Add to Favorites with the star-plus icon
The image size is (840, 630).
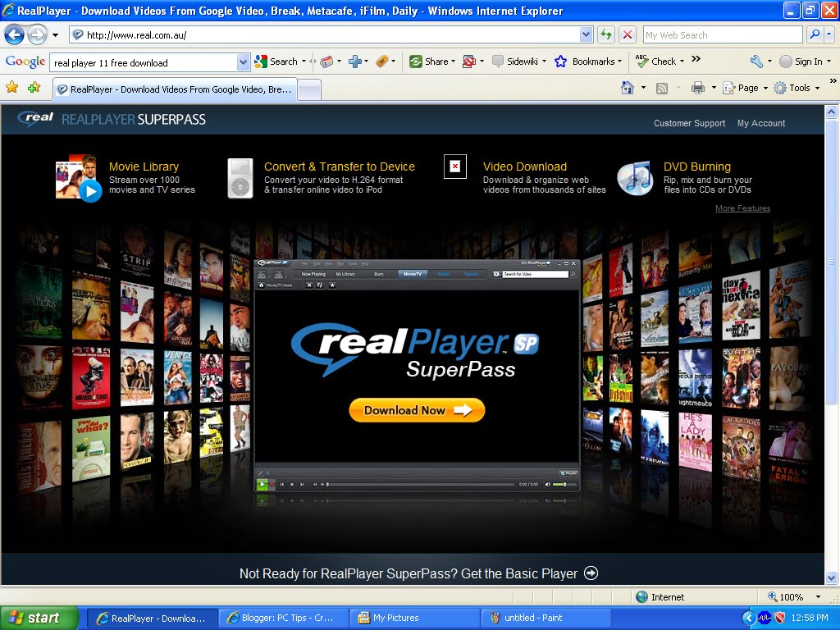point(34,87)
